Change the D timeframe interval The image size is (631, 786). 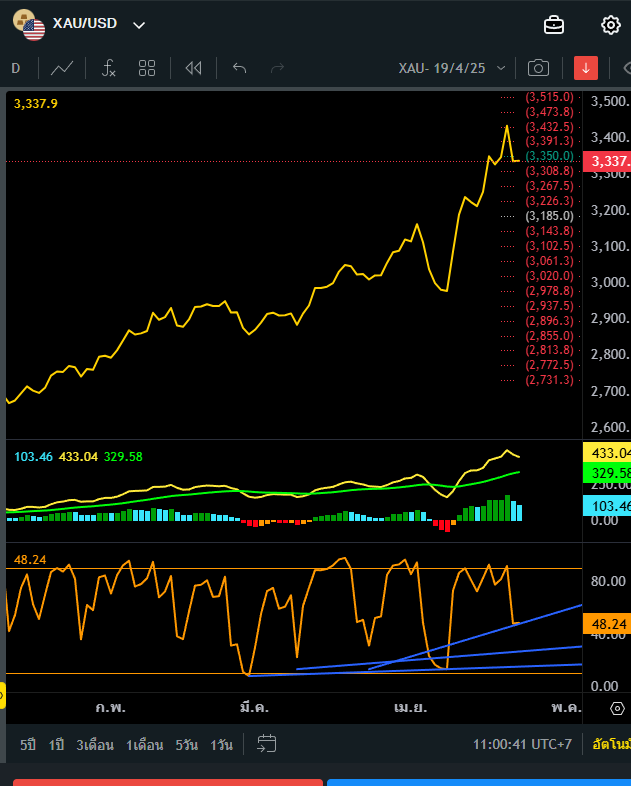(x=16, y=68)
